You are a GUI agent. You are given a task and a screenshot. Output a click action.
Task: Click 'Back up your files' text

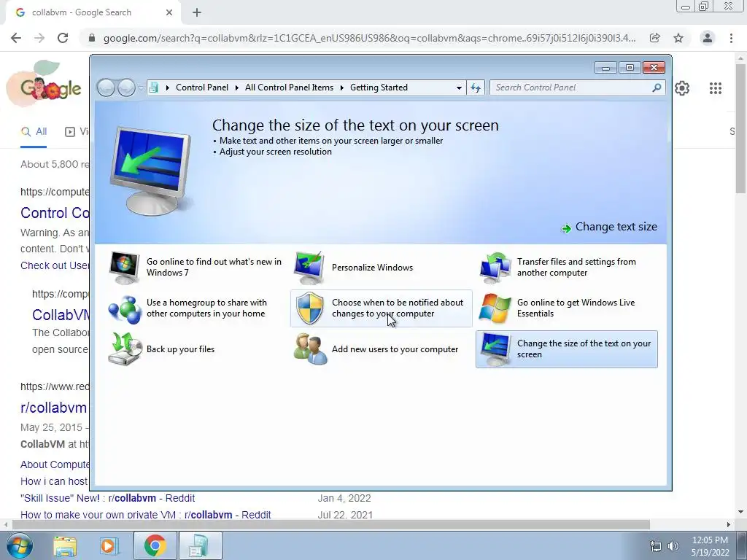point(181,349)
